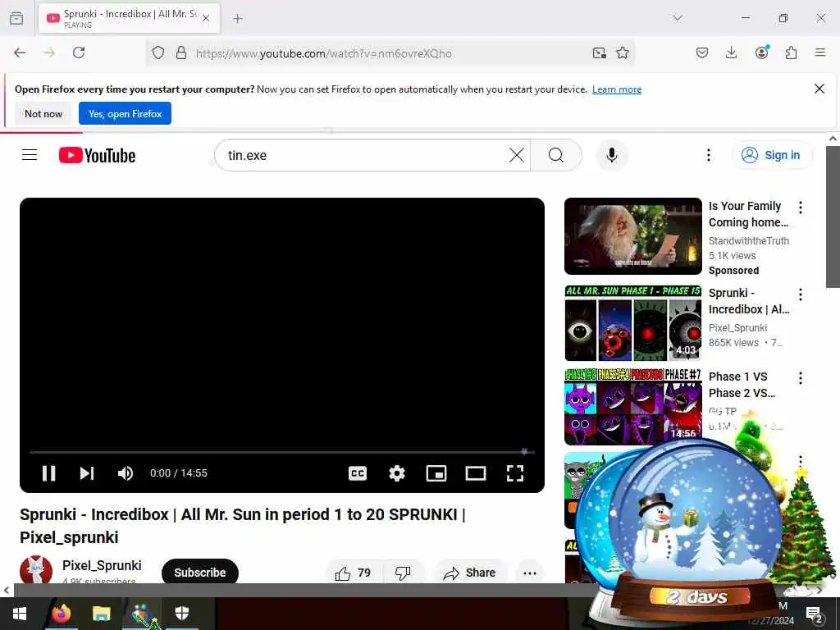This screenshot has width=840, height=630.
Task: Open picture-in-picture icon in address bar
Action: pyautogui.click(x=600, y=52)
